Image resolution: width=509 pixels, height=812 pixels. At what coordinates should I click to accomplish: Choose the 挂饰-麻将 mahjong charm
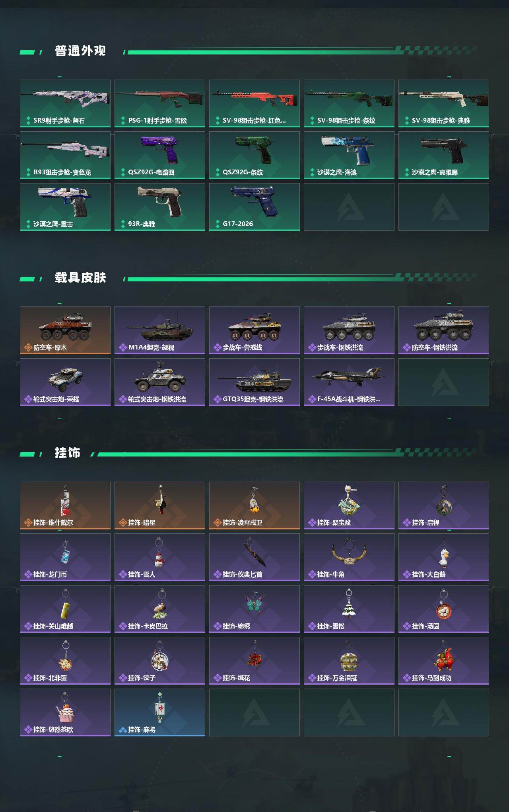160,712
